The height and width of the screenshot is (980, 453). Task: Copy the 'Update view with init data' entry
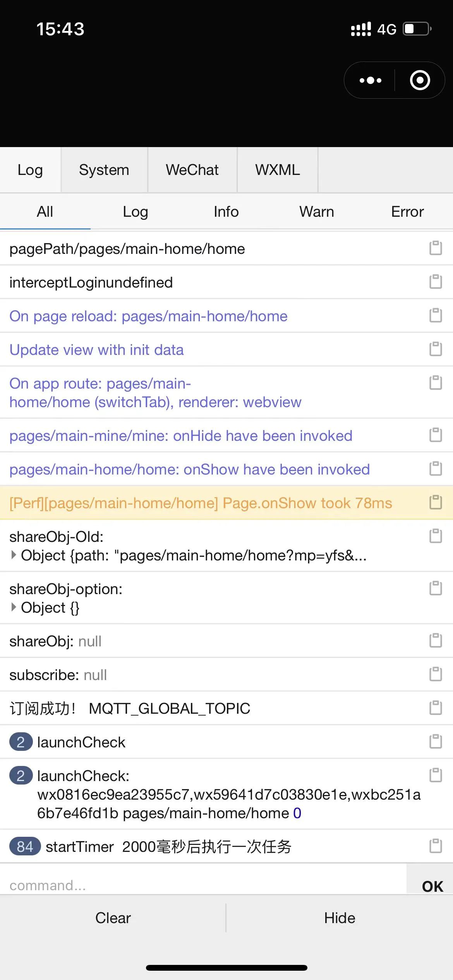click(x=436, y=349)
